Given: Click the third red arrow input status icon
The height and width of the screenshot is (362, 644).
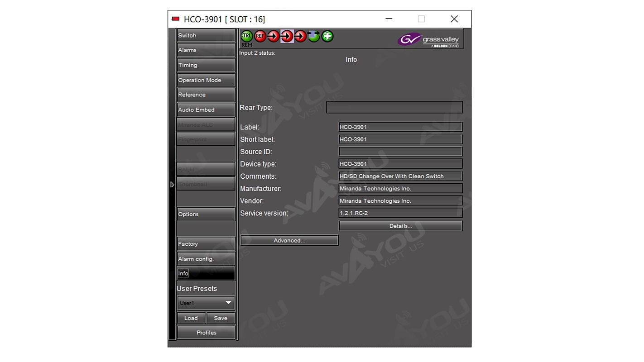Looking at the screenshot, I should click(x=300, y=36).
